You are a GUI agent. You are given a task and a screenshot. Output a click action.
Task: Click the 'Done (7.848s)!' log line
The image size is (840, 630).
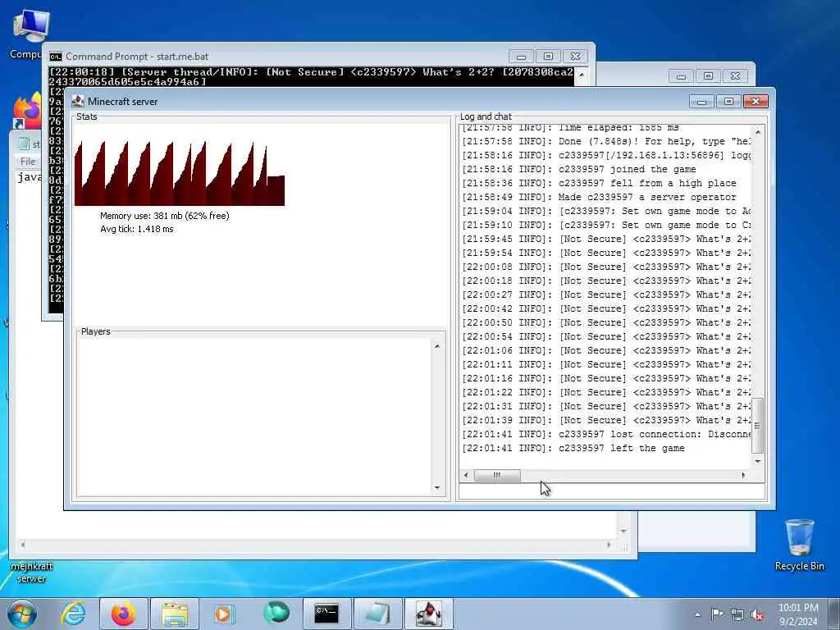click(x=606, y=141)
